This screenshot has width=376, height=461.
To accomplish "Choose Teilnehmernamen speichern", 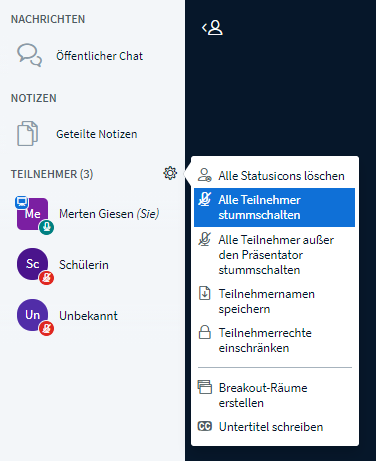I will point(274,301).
